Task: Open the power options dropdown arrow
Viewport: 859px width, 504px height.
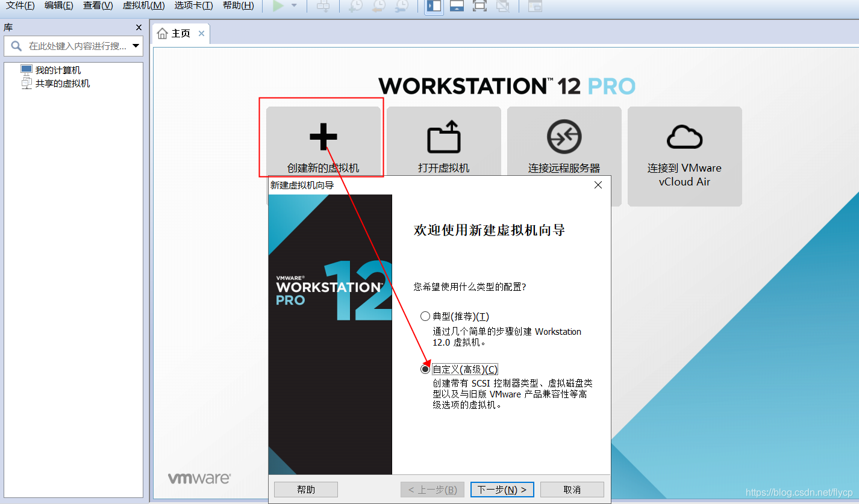Action: click(x=294, y=5)
